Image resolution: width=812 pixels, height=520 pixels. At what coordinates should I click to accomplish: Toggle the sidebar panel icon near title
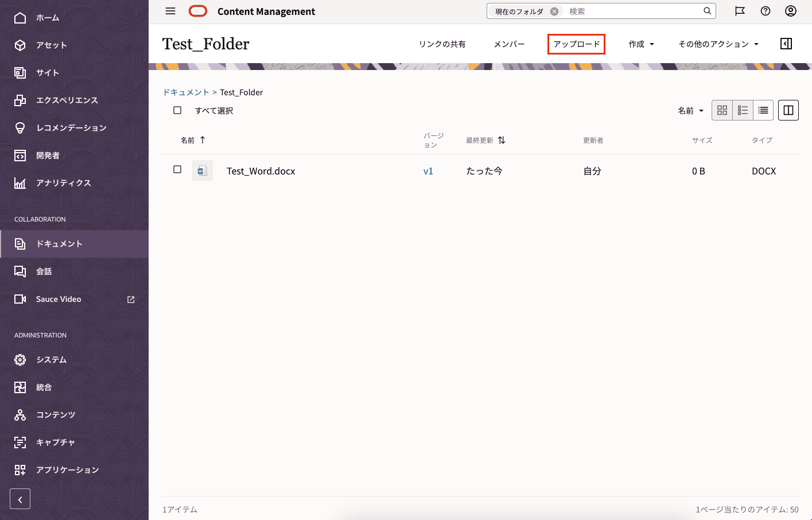(786, 44)
